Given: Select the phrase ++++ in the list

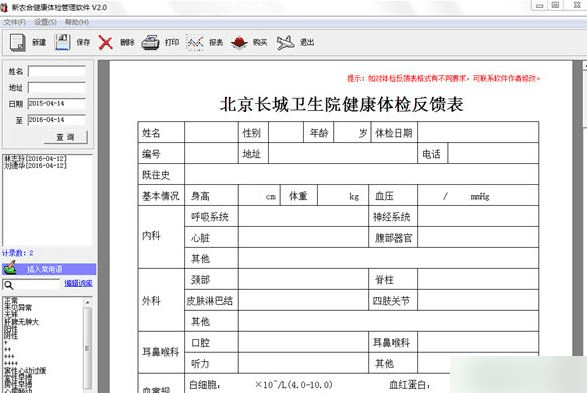Looking at the screenshot, I should click(11, 363).
